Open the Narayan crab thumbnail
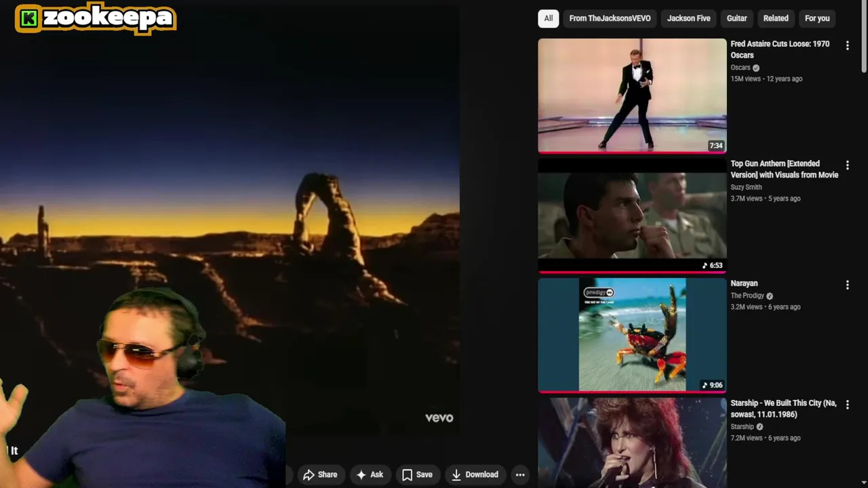This screenshot has height=488, width=868. [632, 335]
